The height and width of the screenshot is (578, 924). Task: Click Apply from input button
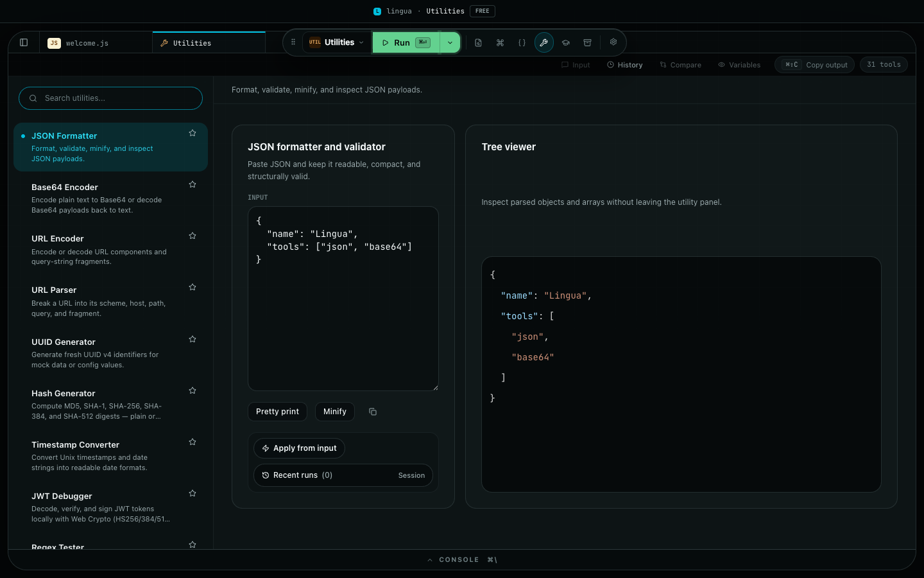tap(300, 448)
